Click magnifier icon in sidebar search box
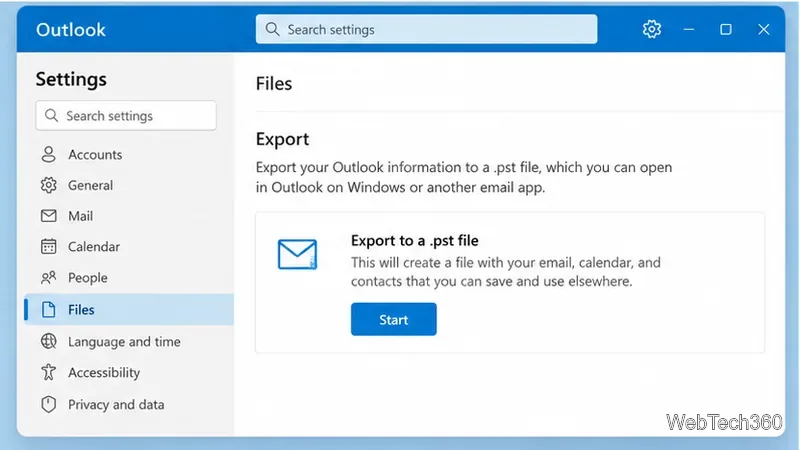This screenshot has width=800, height=450. [51, 115]
